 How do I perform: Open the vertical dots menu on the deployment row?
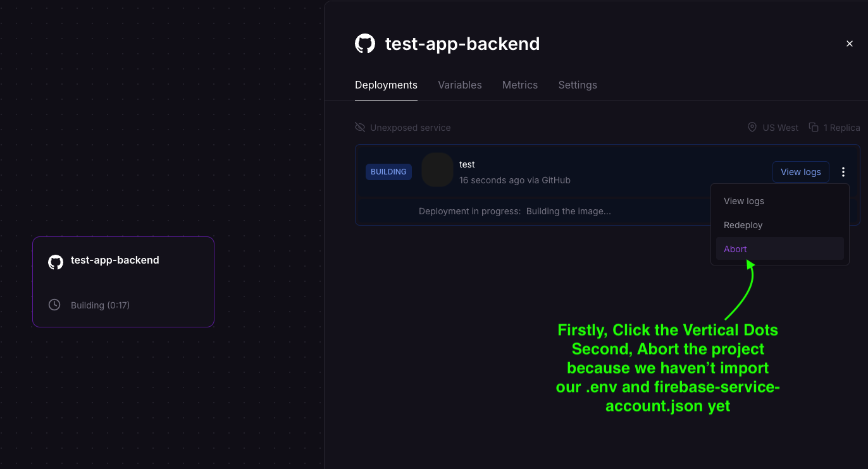click(843, 171)
